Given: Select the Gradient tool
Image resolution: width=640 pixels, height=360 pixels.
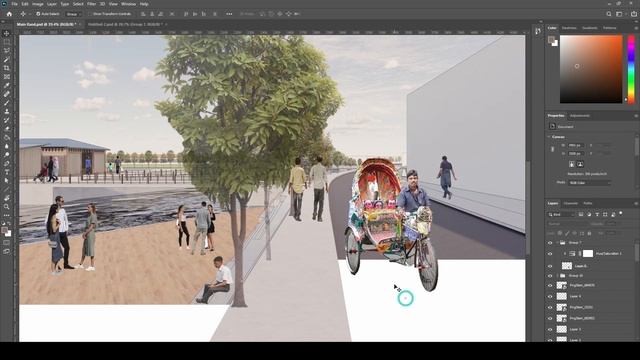Looking at the screenshot, I should (6, 138).
